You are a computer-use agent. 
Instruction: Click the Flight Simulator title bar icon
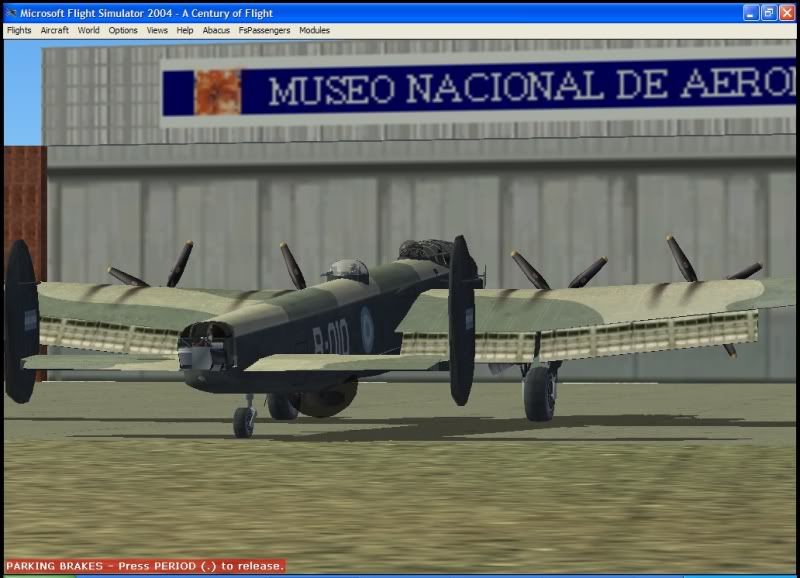pos(11,13)
